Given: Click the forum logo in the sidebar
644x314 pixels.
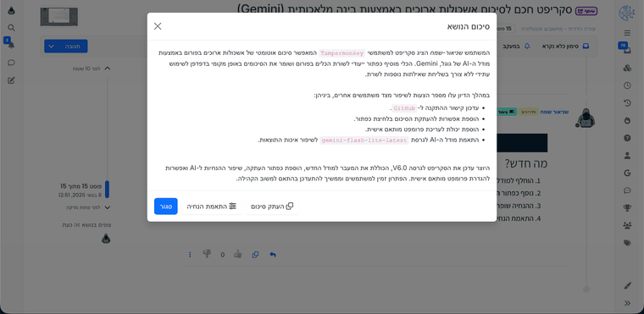Looking at the screenshot, I should pyautogui.click(x=627, y=13).
